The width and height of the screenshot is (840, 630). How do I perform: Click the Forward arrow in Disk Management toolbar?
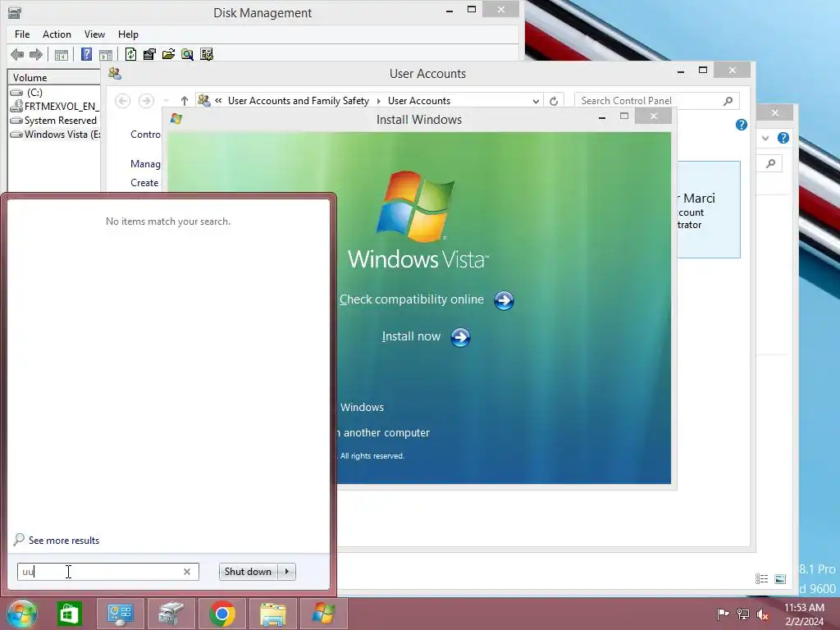[36, 54]
